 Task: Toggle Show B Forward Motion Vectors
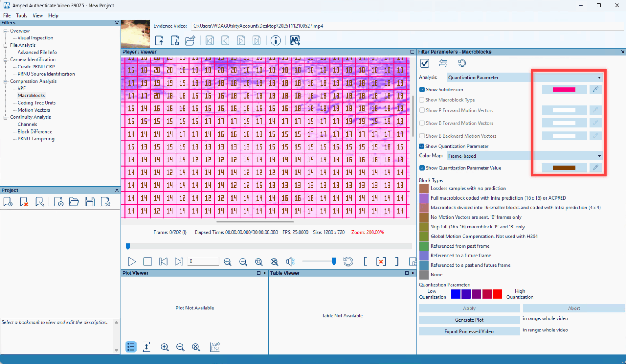click(x=422, y=123)
